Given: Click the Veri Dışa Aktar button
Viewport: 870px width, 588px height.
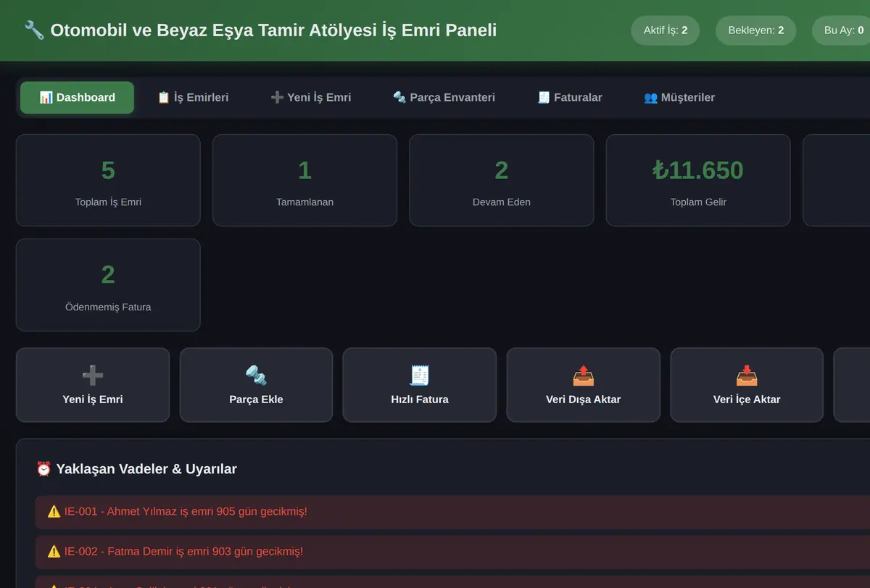Looking at the screenshot, I should click(584, 385).
